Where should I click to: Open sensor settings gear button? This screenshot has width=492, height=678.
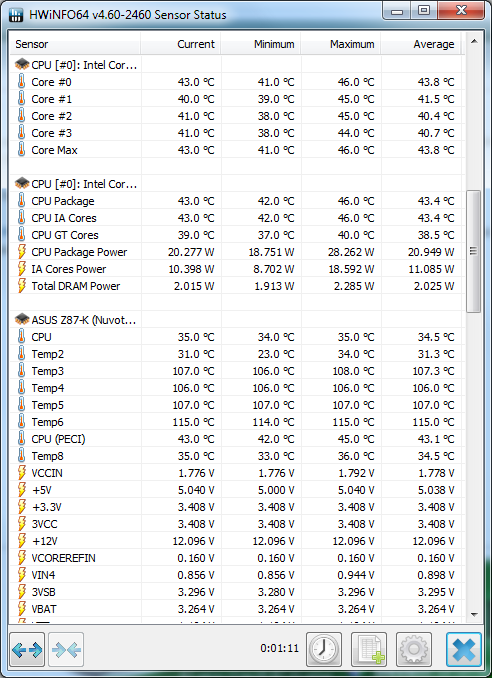(x=414, y=649)
